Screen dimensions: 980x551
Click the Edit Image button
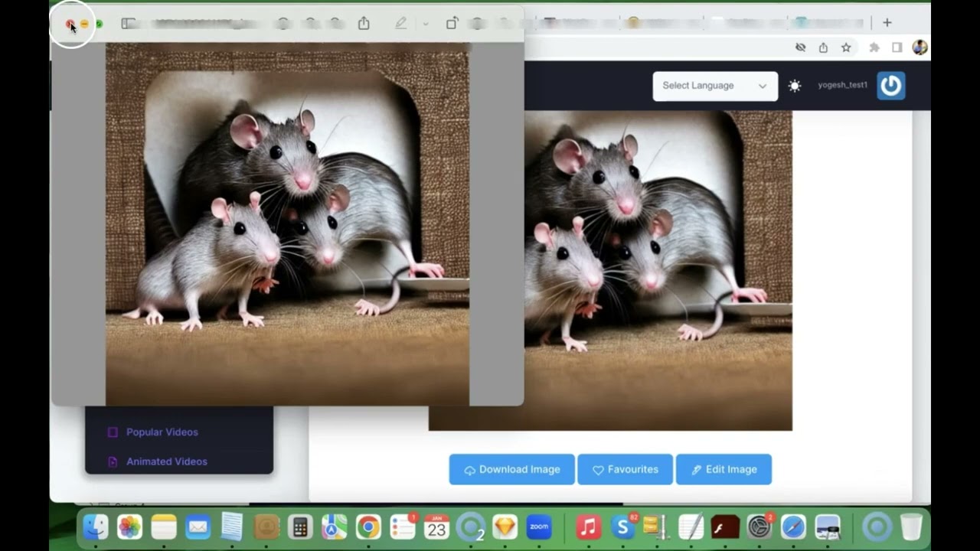[x=724, y=469]
